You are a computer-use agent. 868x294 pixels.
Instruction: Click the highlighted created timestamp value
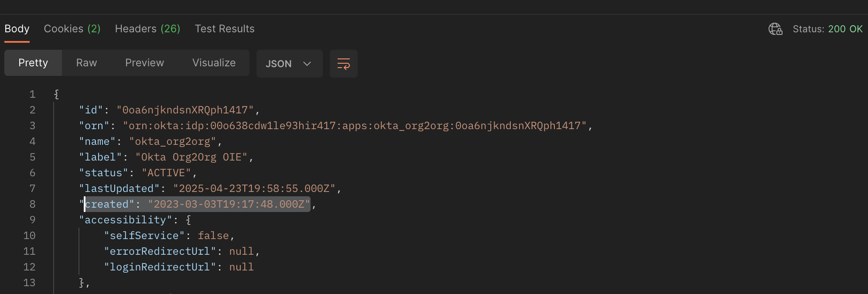[229, 204]
